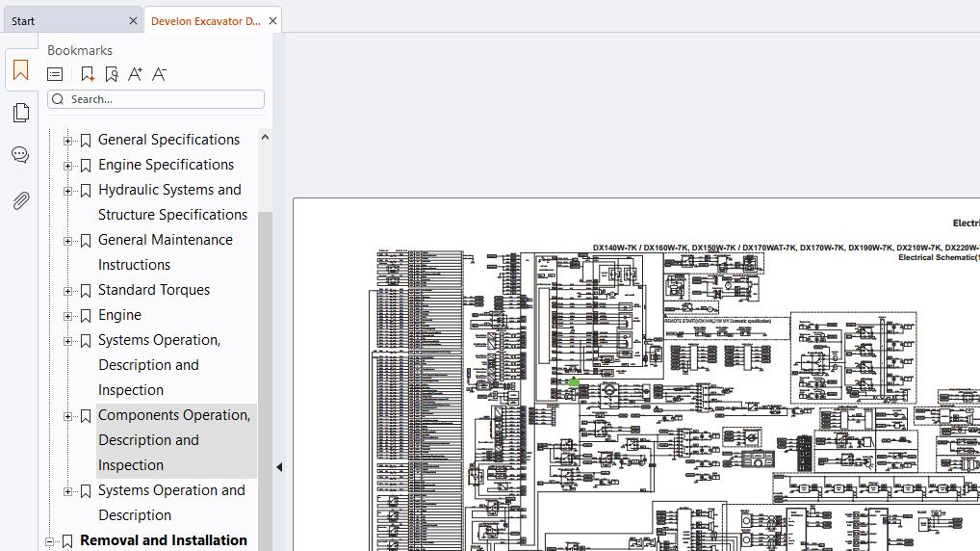Open the Attachments paperclip panel icon
Image resolution: width=980 pixels, height=551 pixels.
tap(20, 200)
